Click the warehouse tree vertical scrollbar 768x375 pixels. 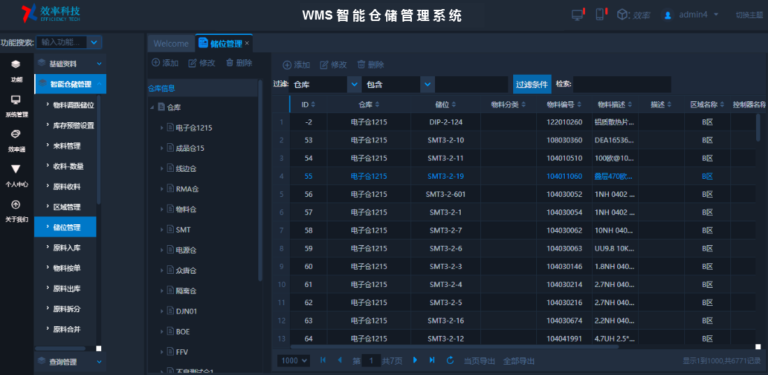pos(260,180)
